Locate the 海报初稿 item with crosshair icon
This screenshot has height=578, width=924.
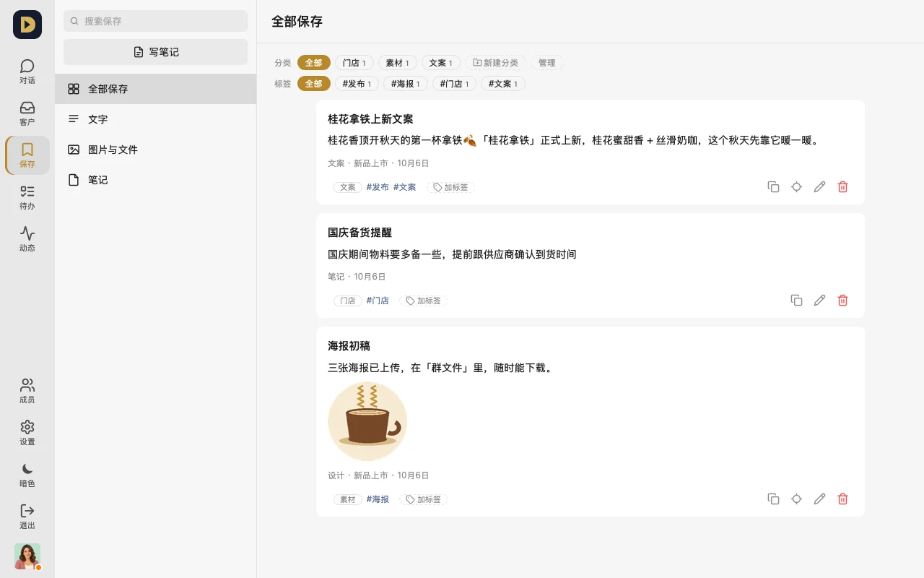[x=796, y=499]
